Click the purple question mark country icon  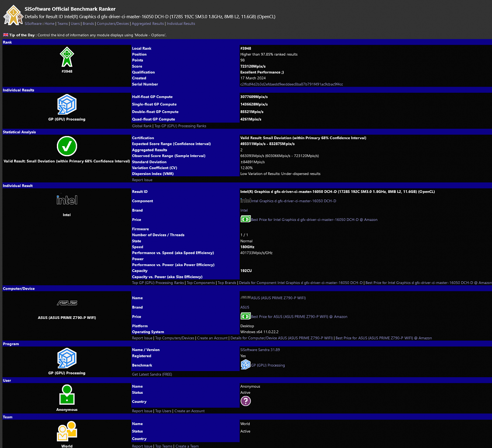pos(246,401)
